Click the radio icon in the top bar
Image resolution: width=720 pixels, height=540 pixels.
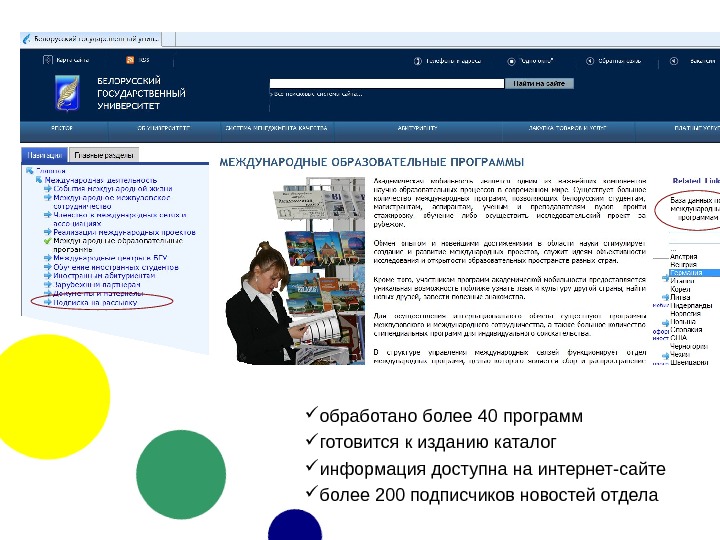point(511,61)
